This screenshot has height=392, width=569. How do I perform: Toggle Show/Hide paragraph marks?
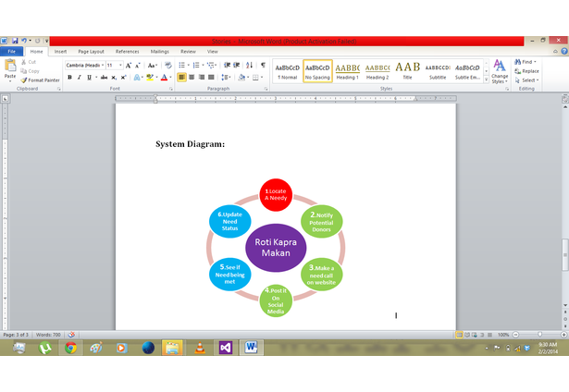(263, 66)
